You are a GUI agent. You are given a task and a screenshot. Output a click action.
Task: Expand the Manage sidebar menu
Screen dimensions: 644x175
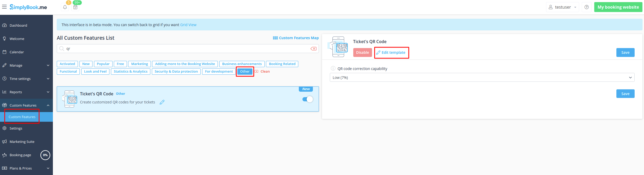tap(26, 65)
